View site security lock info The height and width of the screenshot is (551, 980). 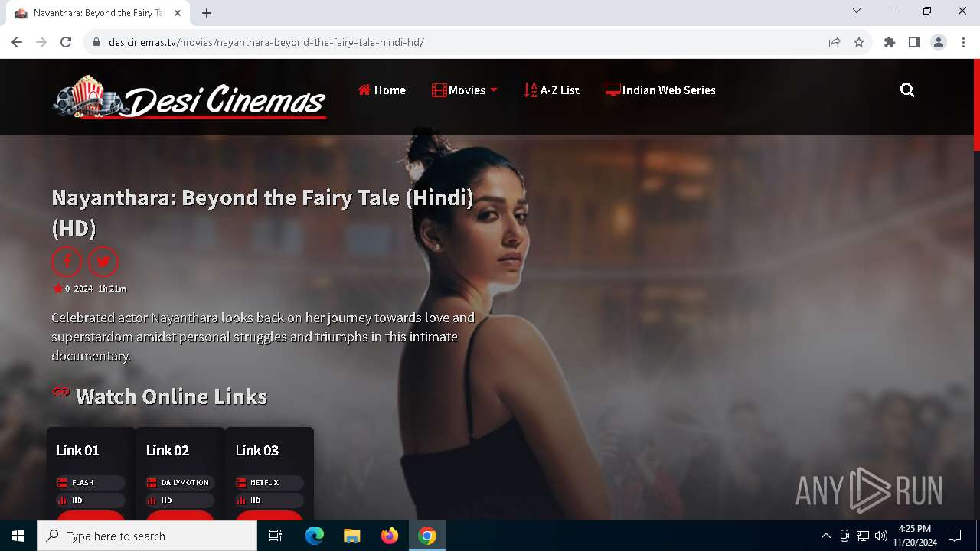coord(96,42)
